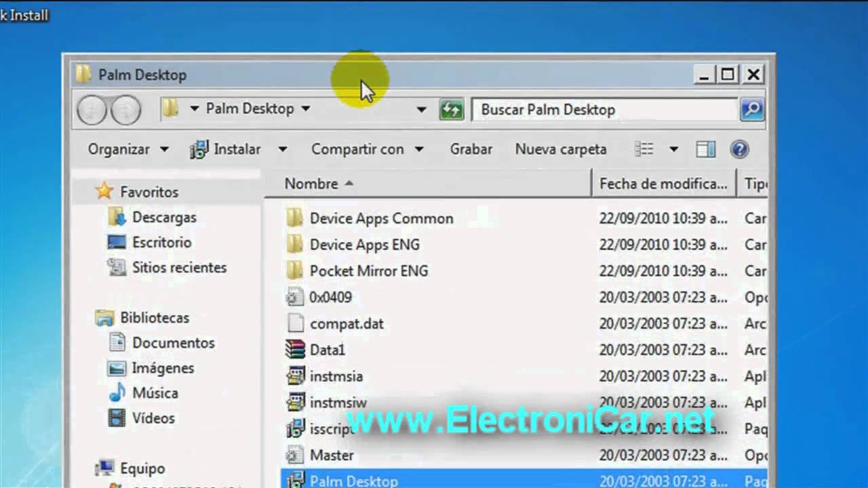Sort by the Fecha de modificación column header
This screenshot has height=488, width=868.
(x=664, y=184)
